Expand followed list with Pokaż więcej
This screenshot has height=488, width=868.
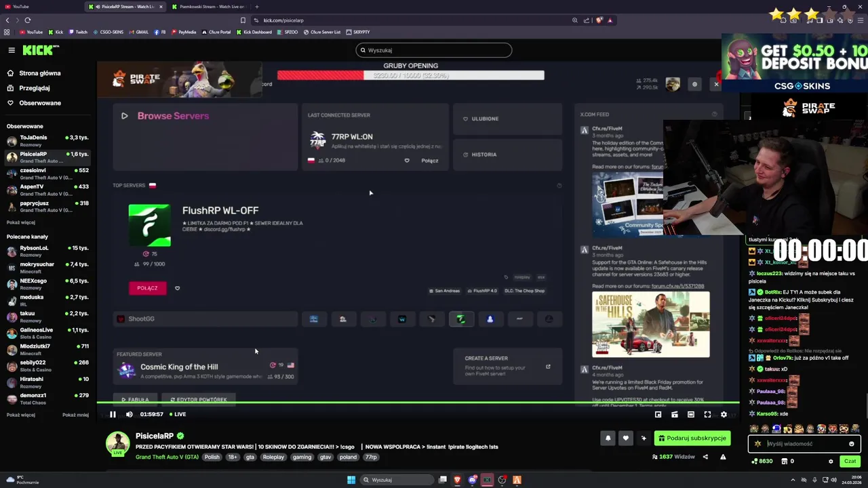pyautogui.click(x=21, y=222)
